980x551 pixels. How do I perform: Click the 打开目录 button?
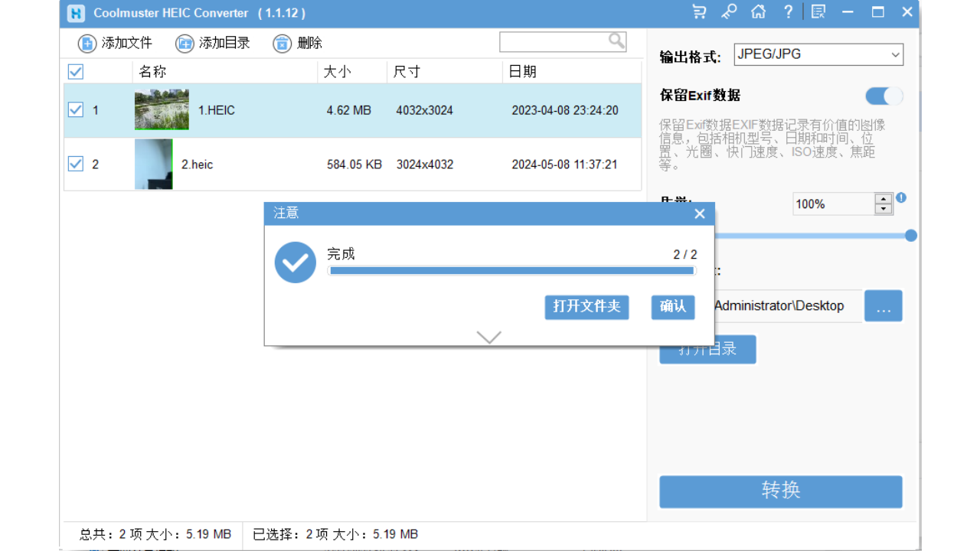tap(707, 349)
